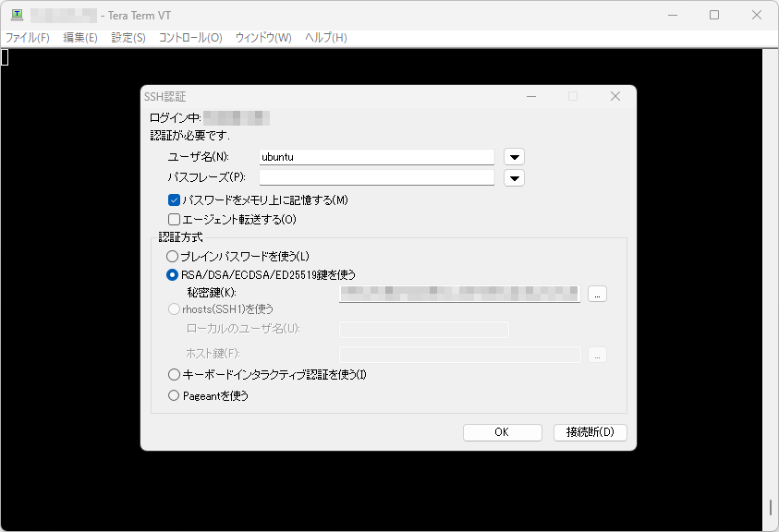Uncheck パスワードをメモリ上に記憶する

click(174, 199)
